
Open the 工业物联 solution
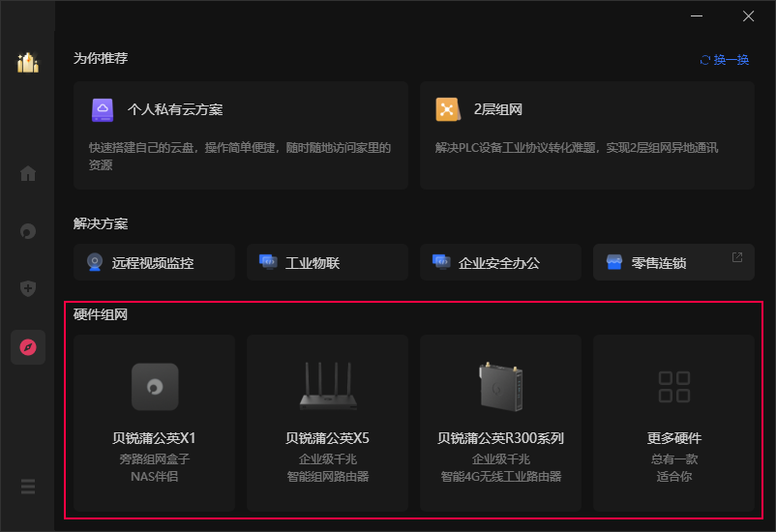(327, 262)
